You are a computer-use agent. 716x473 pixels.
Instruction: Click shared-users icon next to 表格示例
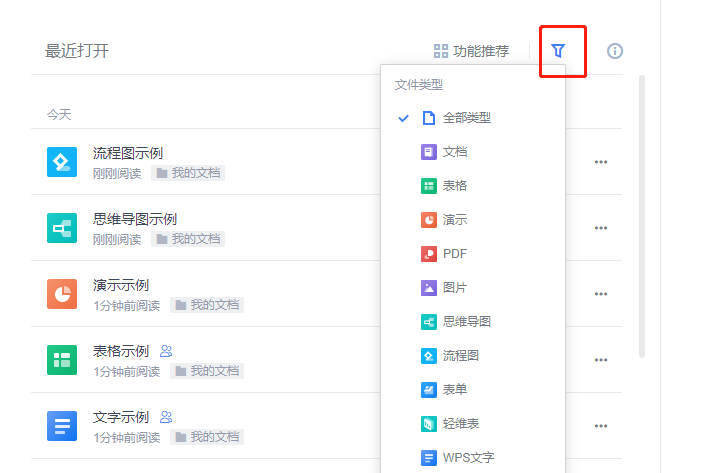[x=166, y=351]
